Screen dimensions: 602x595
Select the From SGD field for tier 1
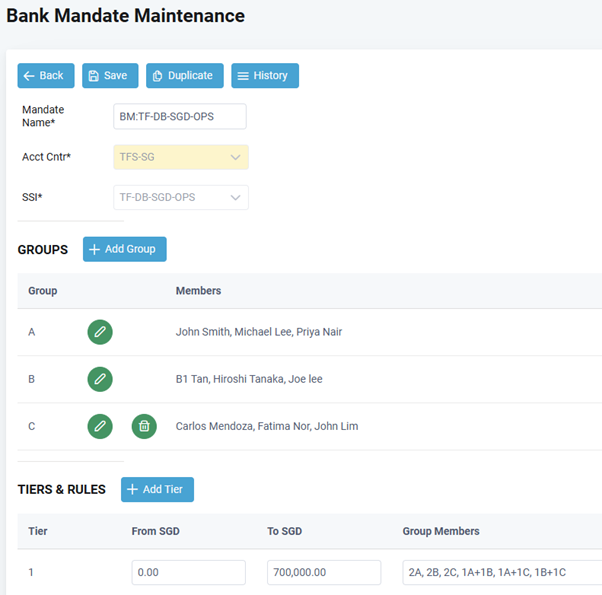189,572
